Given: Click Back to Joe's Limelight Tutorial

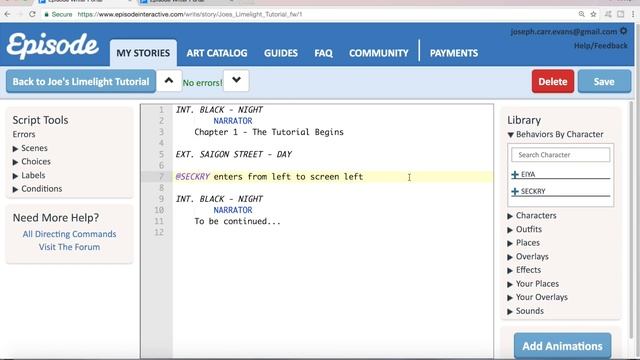Looking at the screenshot, I should coord(81,81).
